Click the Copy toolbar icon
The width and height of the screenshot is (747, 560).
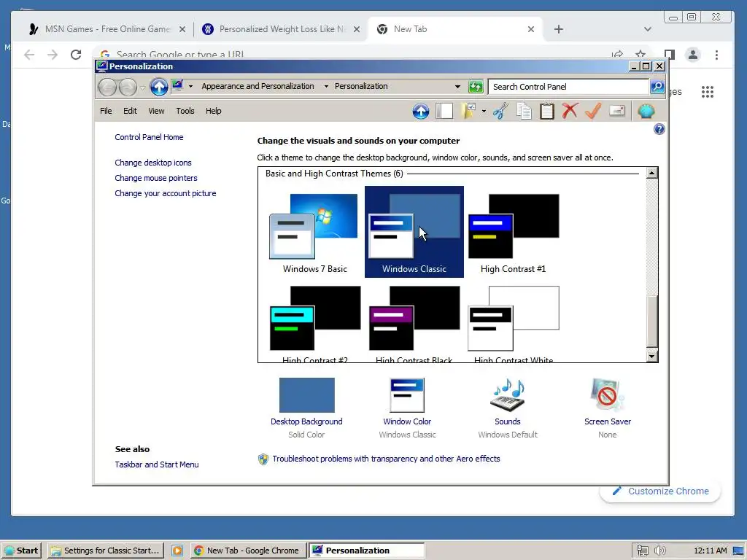click(x=524, y=112)
